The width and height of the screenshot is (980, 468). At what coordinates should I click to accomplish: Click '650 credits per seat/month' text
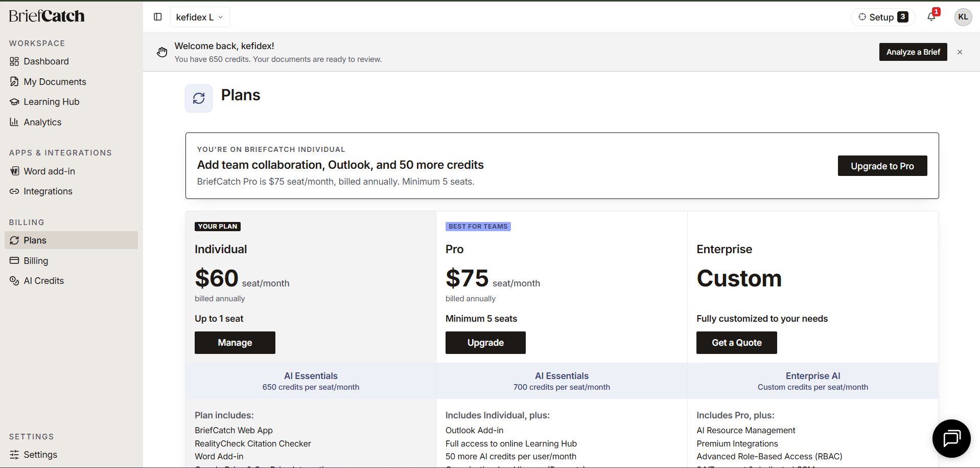311,387
